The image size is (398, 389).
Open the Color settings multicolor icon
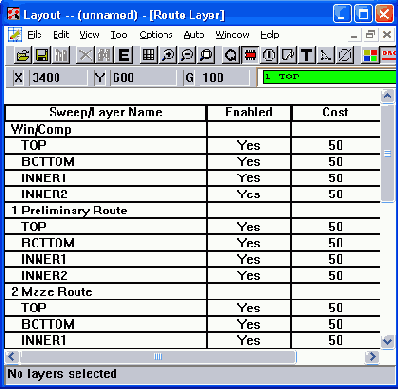click(370, 55)
